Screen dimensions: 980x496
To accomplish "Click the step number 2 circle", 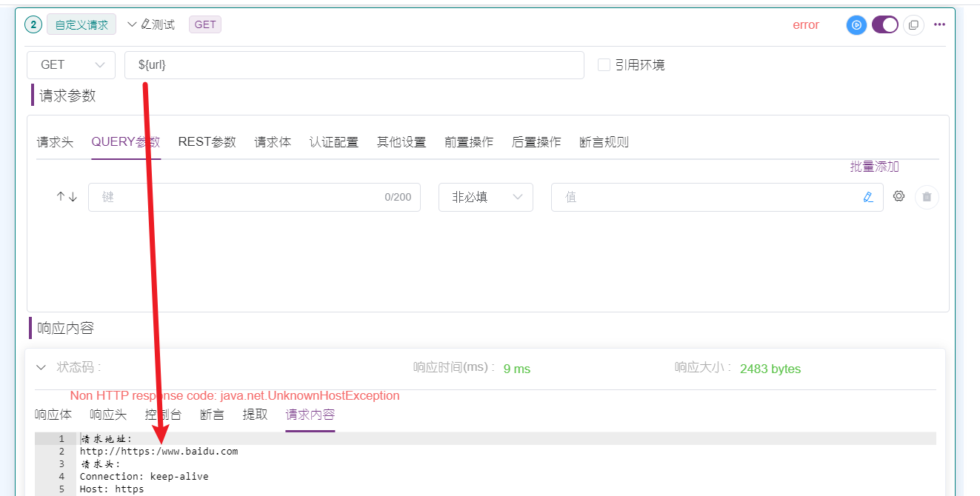I will 33,24.
